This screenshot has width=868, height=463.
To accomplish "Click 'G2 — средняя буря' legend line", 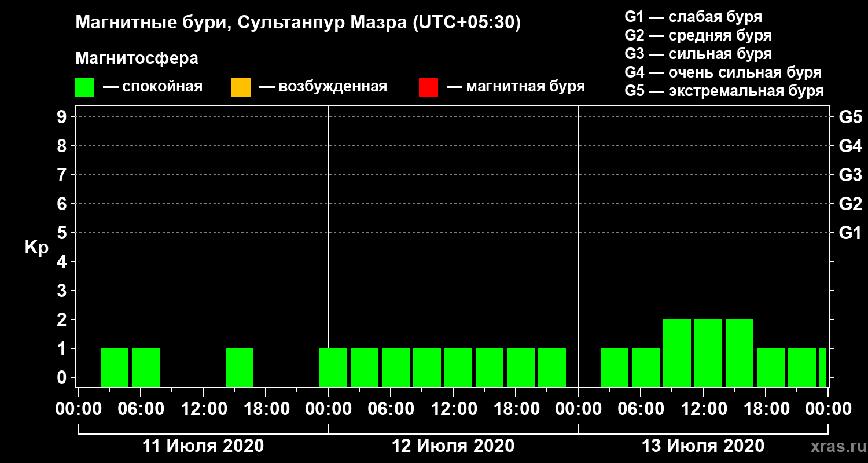I will coord(698,35).
